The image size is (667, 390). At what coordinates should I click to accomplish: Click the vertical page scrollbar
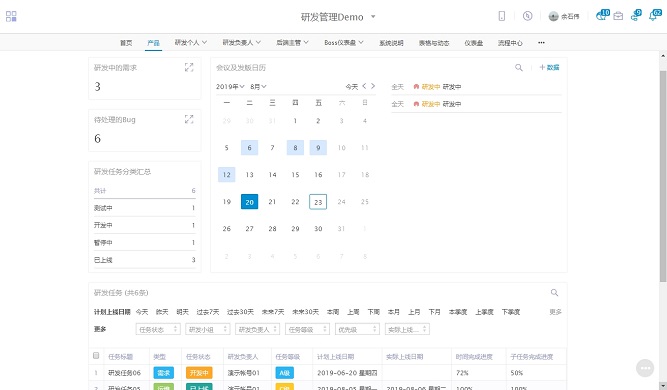663,176
